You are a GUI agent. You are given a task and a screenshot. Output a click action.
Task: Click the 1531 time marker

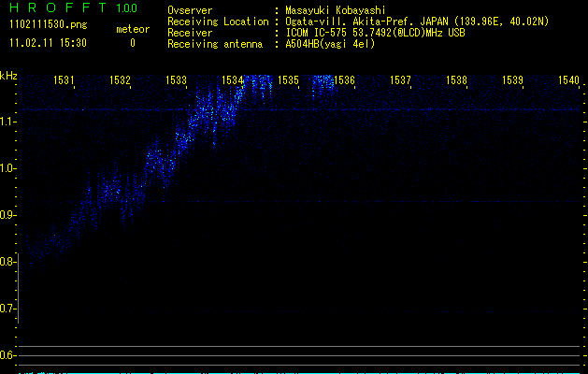pos(64,80)
